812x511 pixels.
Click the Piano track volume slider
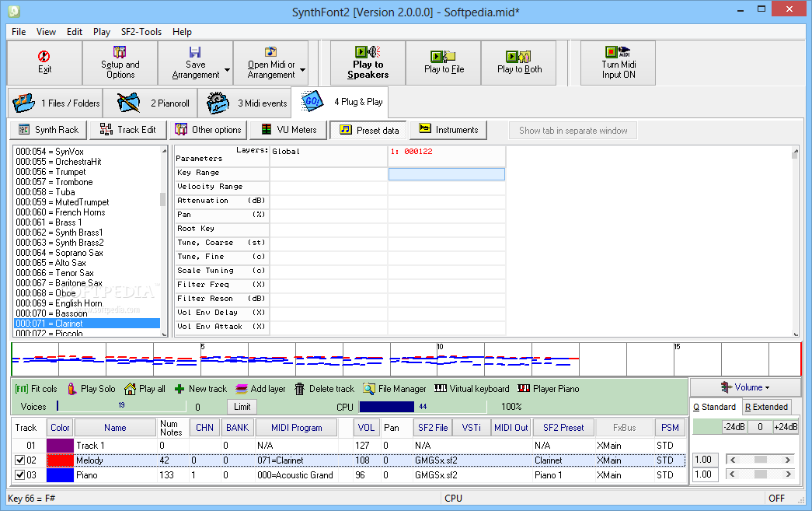[760, 474]
